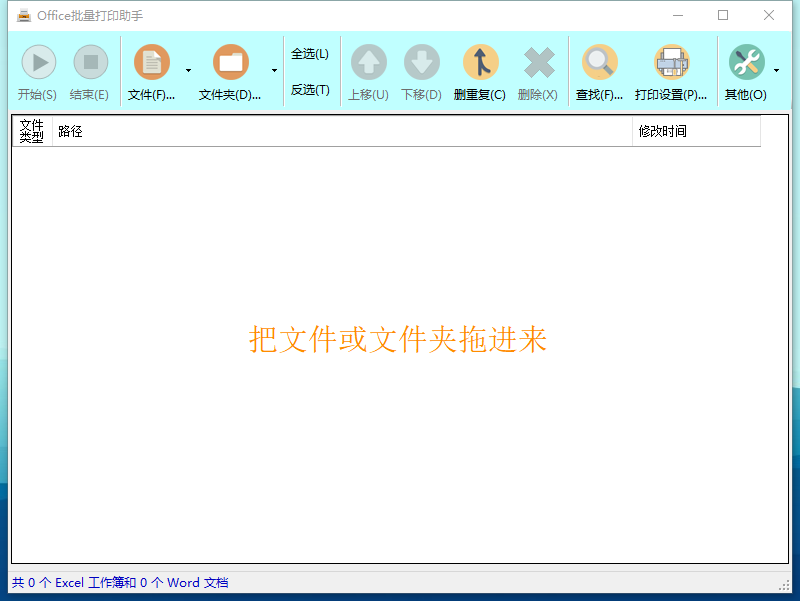The width and height of the screenshot is (800, 601).
Task: Expand the dropdown arrow next to 文件夹(D)
Action: 274,70
